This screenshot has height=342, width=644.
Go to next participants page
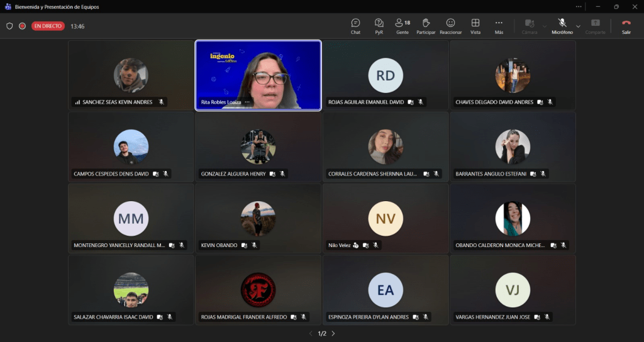pos(333,333)
